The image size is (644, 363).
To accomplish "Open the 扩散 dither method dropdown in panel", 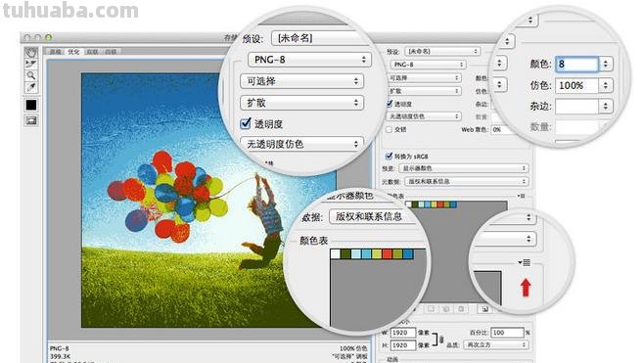I will 424,91.
